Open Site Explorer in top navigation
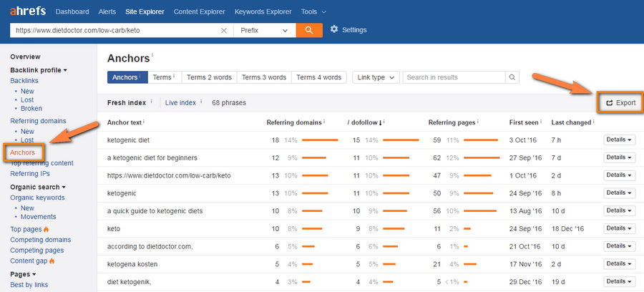 tap(145, 11)
